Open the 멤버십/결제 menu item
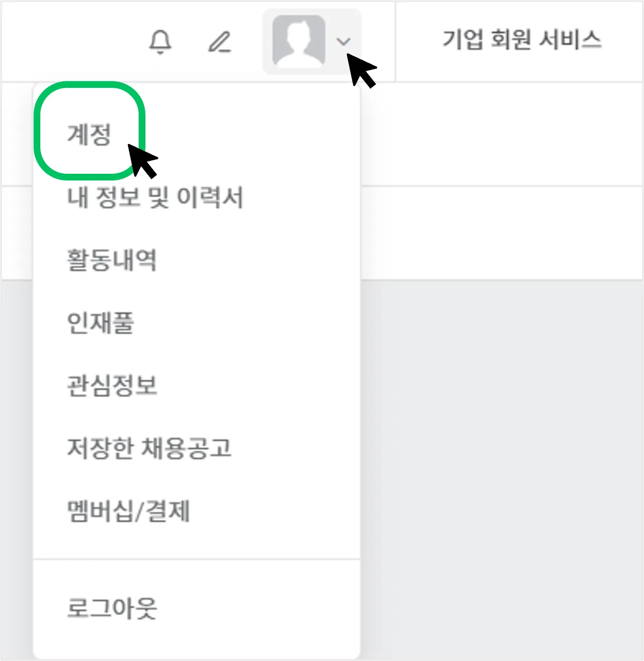 pyautogui.click(x=128, y=511)
